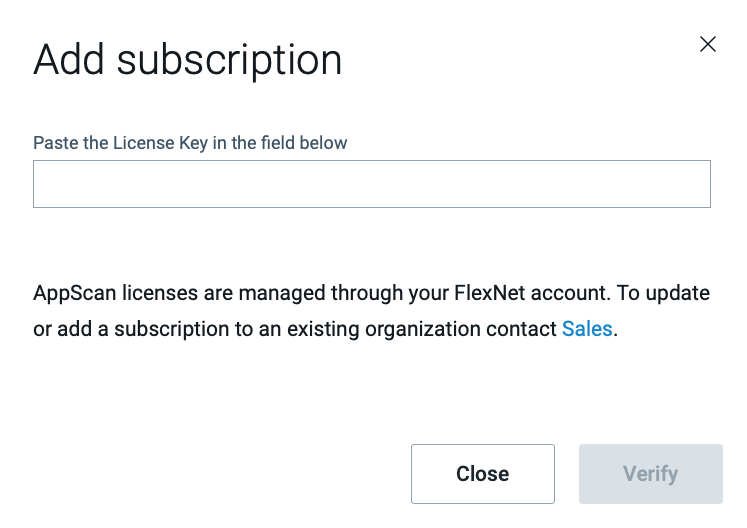
Task: Choose Close beside the Verify button
Action: click(482, 474)
